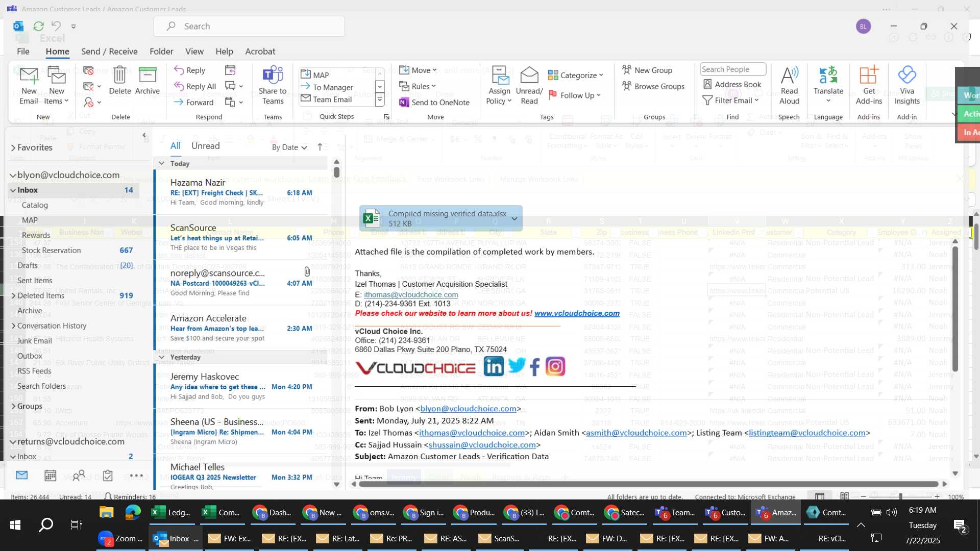Viewport: 980px width, 551px height.
Task: Click Reply All in ribbon
Action: (194, 86)
